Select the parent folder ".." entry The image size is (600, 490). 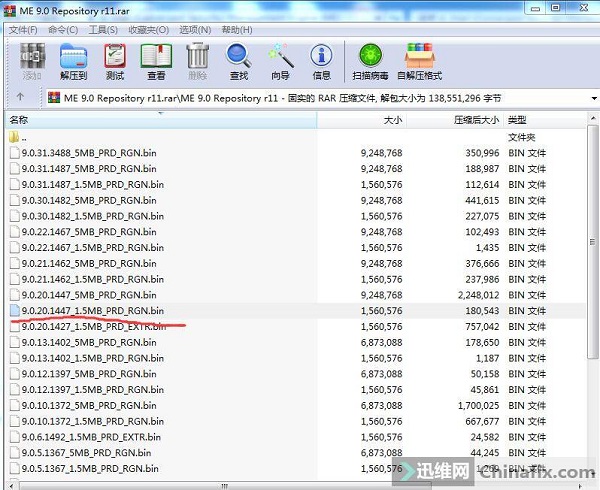pos(24,137)
